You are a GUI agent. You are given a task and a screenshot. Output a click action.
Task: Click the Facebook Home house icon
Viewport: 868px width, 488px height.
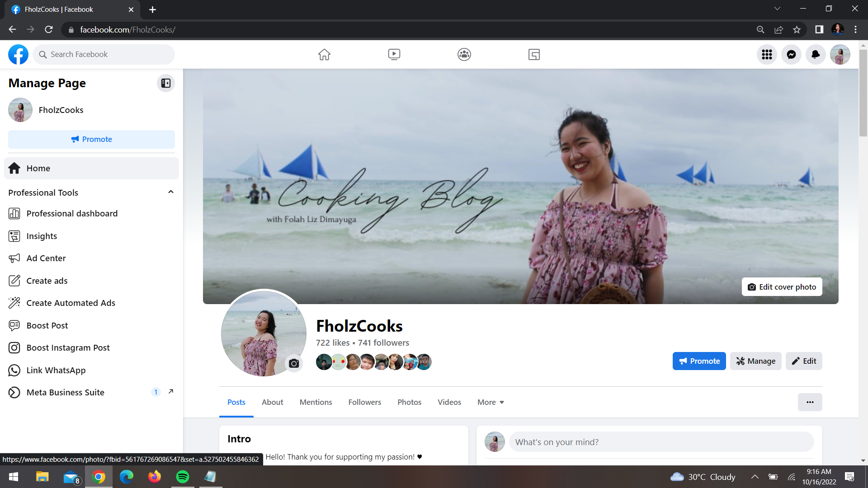[324, 55]
